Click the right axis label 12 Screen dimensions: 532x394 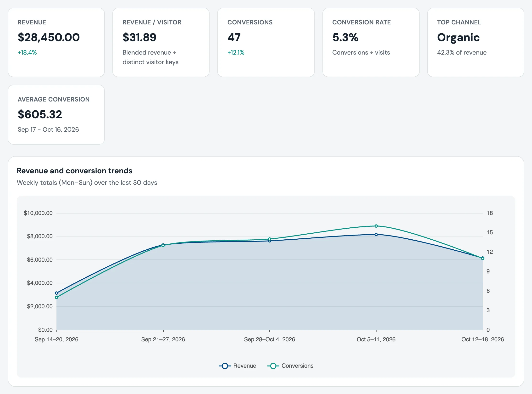click(x=490, y=252)
